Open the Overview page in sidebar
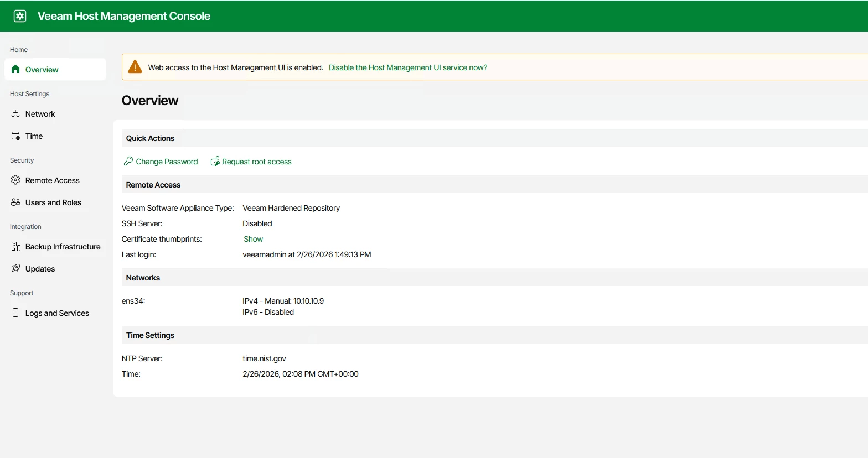868x458 pixels. click(55, 70)
